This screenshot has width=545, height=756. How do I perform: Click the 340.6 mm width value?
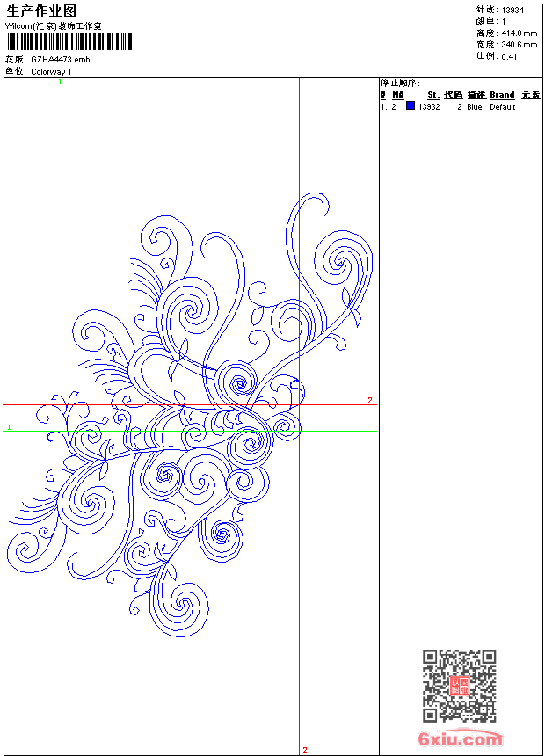point(520,45)
